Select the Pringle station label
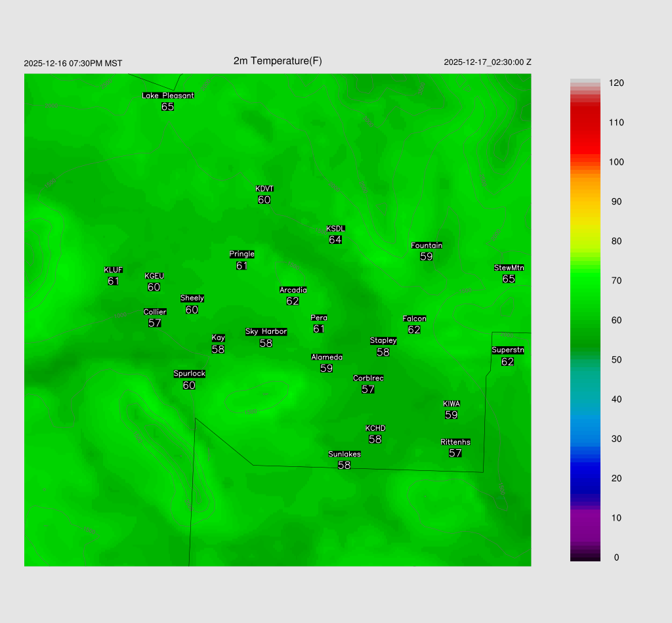This screenshot has height=623, width=672. click(x=241, y=254)
